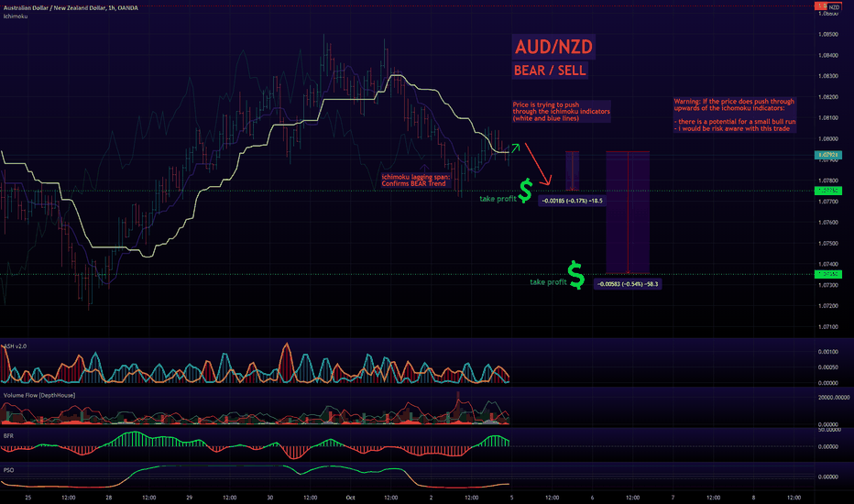Click the '-0.00185 (-0.17%) -18.5' measurement label

pyautogui.click(x=572, y=201)
